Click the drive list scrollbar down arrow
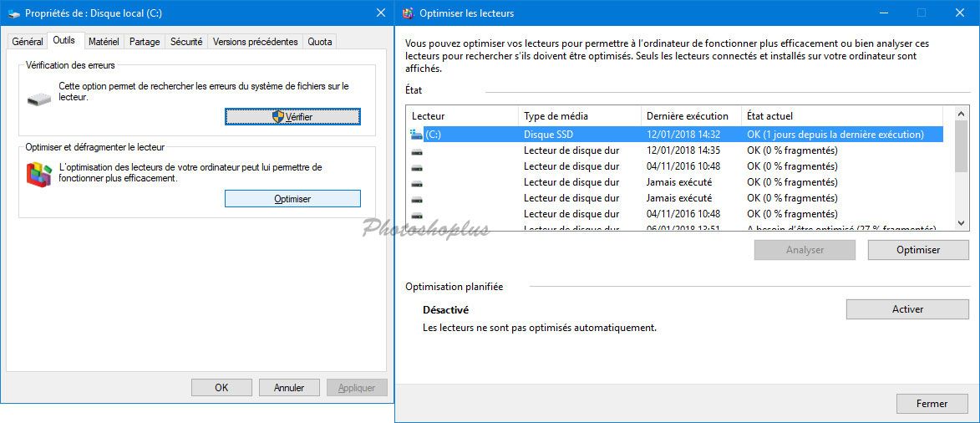The width and height of the screenshot is (980, 423). pyautogui.click(x=961, y=223)
